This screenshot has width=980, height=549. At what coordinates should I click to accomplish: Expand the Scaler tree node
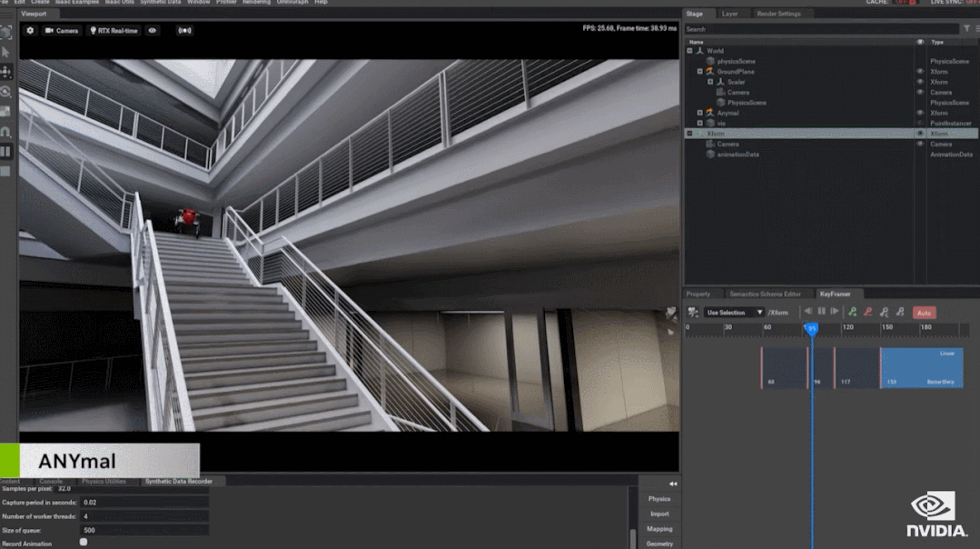click(x=710, y=82)
